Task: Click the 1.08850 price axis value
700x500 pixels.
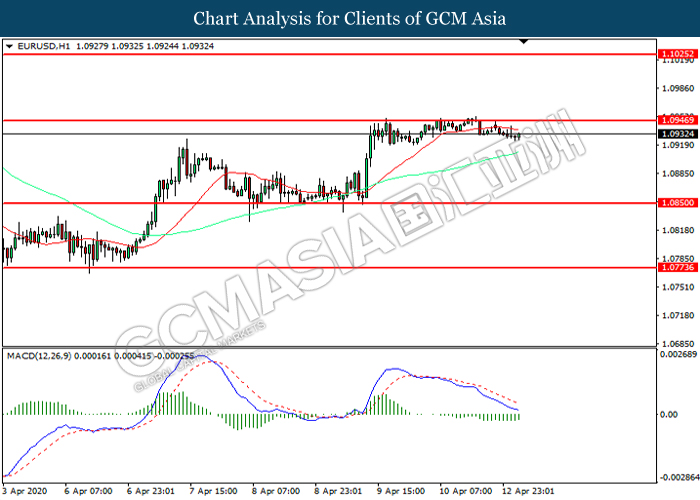Action: coord(678,173)
